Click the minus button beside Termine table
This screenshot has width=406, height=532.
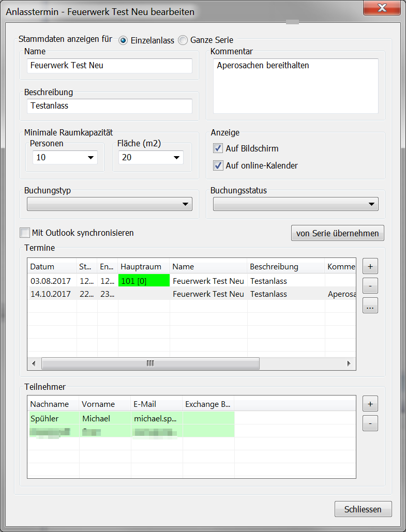pos(370,286)
